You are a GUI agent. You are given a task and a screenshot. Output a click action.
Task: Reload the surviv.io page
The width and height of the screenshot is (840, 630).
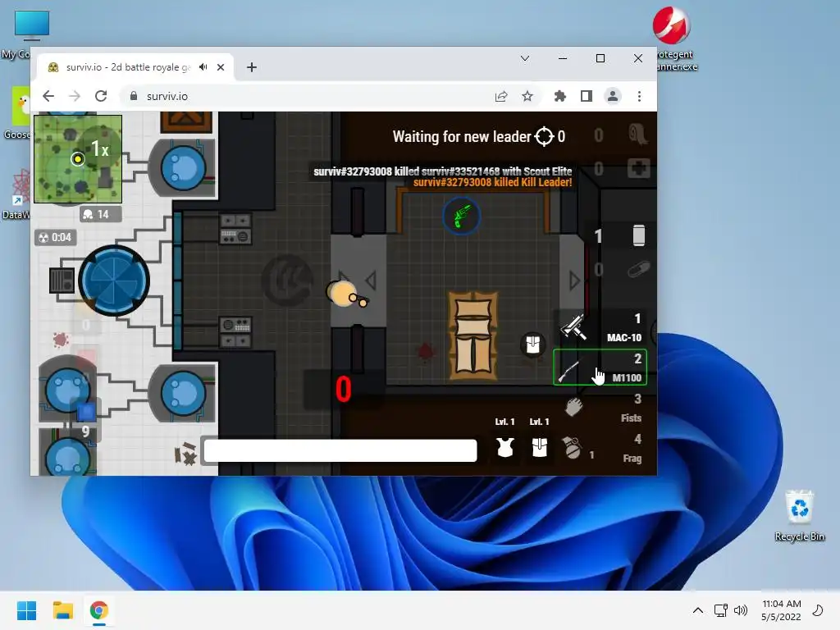101,96
